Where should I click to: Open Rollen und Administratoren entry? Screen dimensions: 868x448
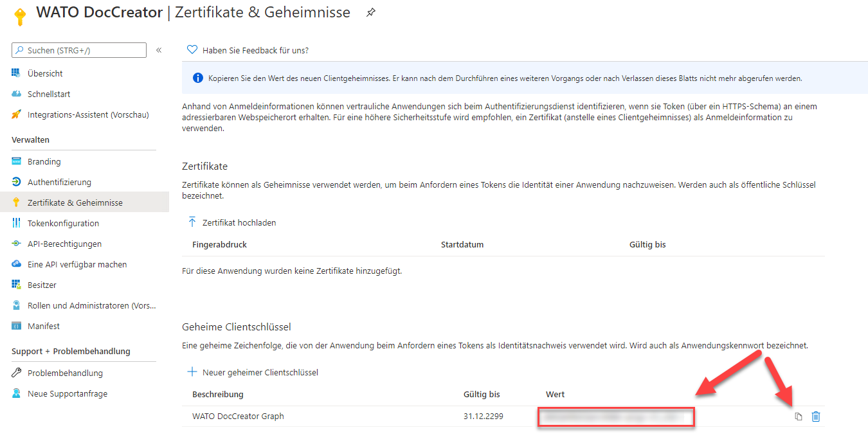[91, 305]
